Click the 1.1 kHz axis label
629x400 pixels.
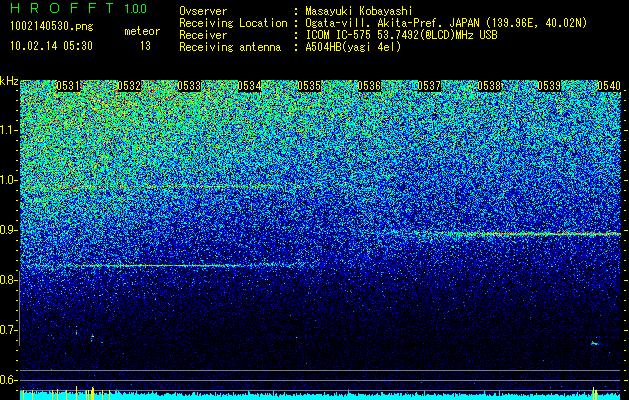(9, 130)
